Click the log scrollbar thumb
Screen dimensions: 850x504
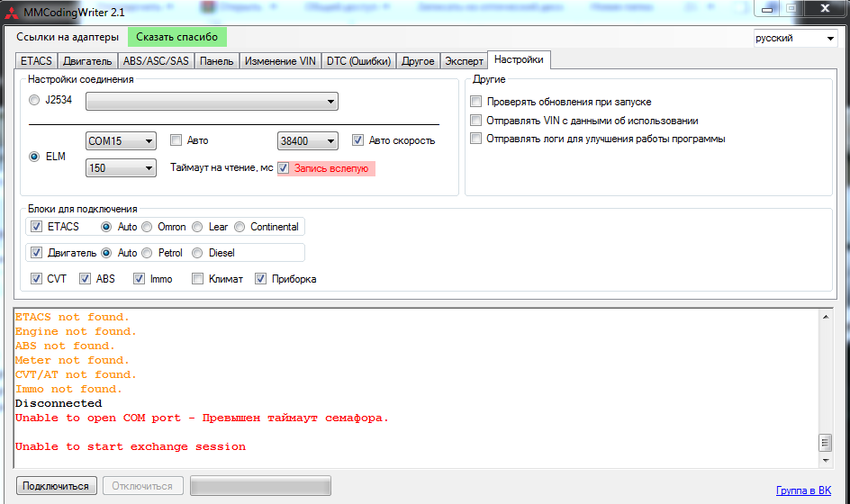click(x=825, y=443)
